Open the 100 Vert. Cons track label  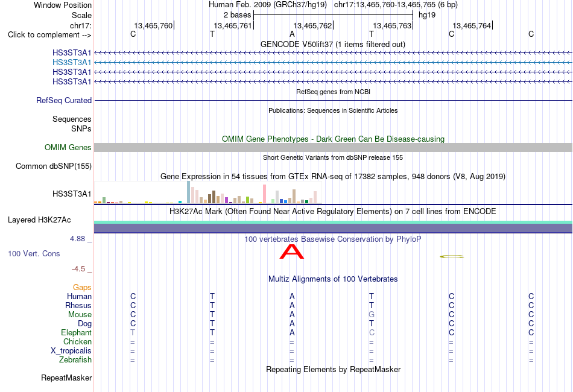34,253
